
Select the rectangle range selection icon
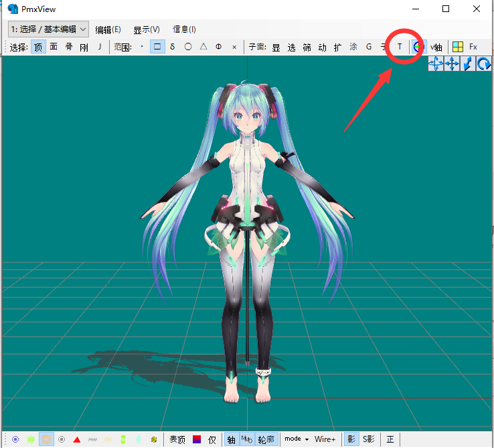pos(157,47)
